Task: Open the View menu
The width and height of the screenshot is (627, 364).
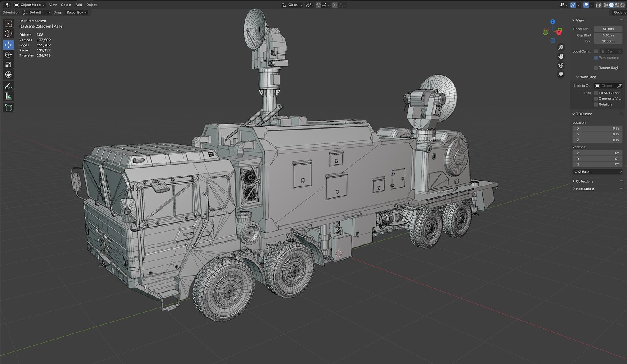Action: (53, 5)
